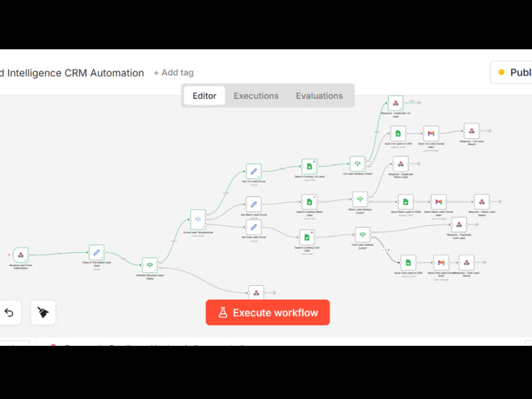Open the Send Hot Lead Owner Alert Gmail node
This screenshot has height=399, width=532.
pos(431,134)
